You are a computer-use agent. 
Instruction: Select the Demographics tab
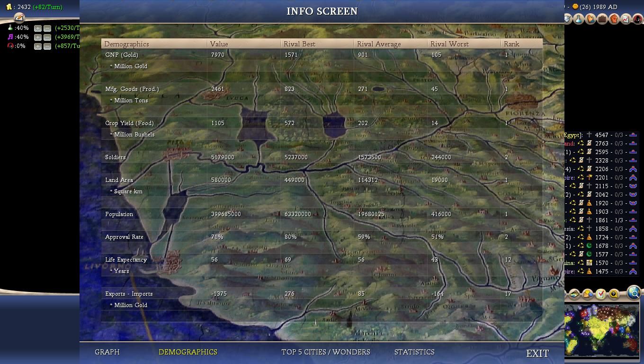[x=188, y=352]
